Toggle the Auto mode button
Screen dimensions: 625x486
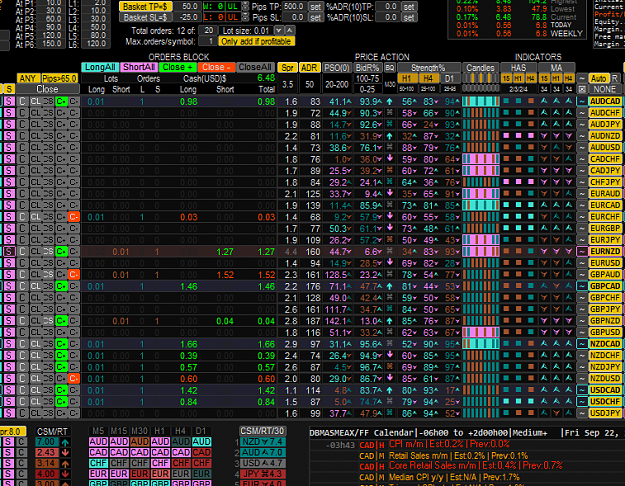pos(598,78)
